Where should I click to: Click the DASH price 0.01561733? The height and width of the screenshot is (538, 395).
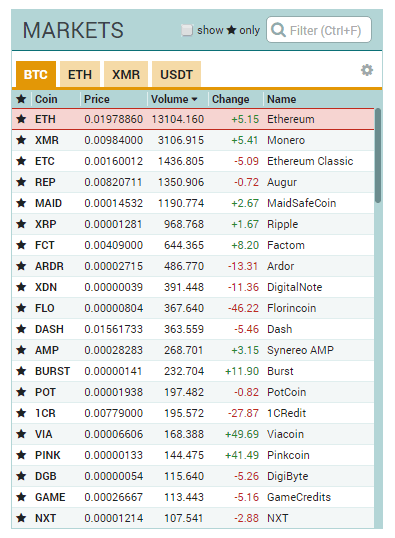tap(113, 329)
